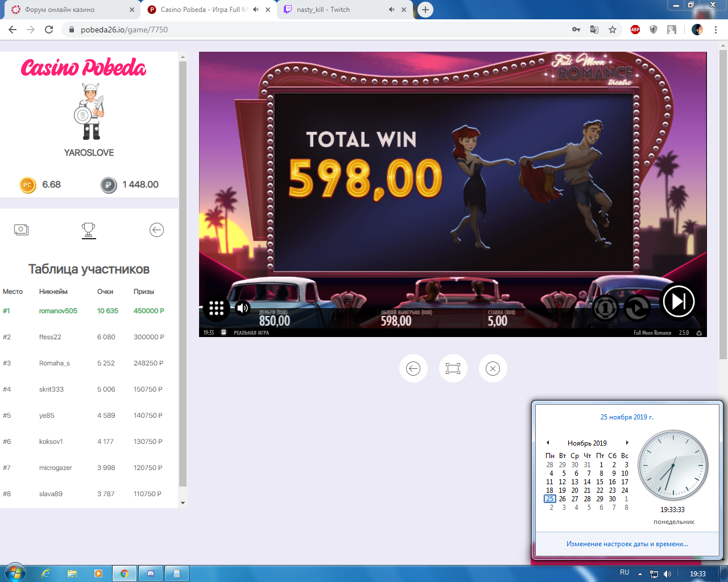This screenshot has width=728, height=582.
Task: Bookmark this page with the star
Action: click(613, 30)
